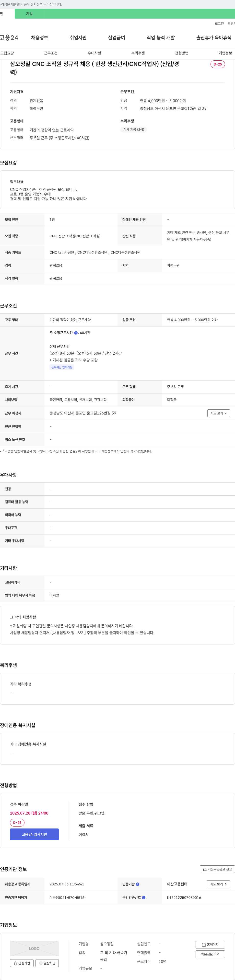Click the 고용24 site logo
Viewport: 235px width, 980px height.
pyautogui.click(x=9, y=38)
